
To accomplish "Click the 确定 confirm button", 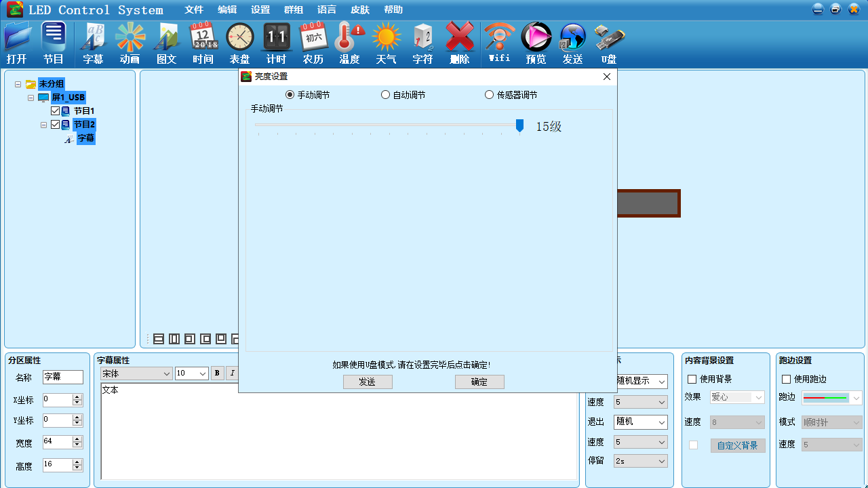I will coord(479,382).
